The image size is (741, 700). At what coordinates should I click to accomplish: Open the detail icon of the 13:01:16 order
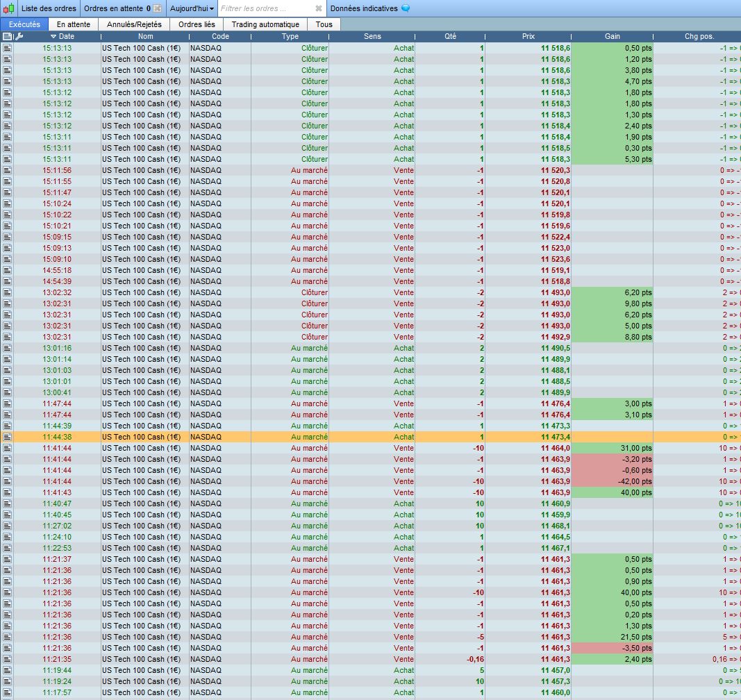tap(7, 348)
